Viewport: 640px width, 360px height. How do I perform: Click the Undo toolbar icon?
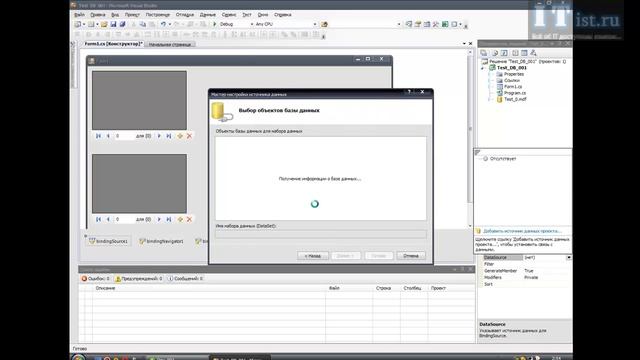coord(163,24)
